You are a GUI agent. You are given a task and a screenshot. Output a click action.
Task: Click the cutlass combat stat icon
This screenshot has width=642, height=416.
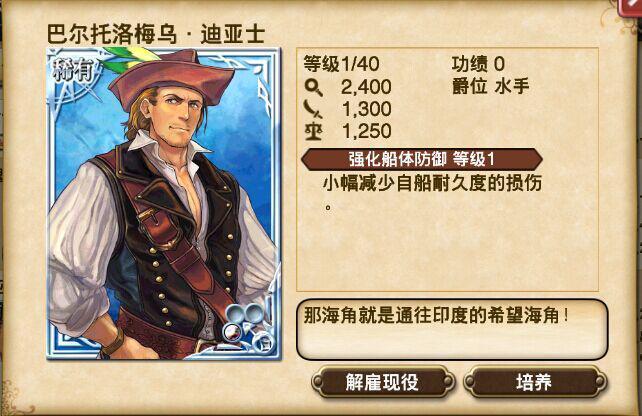click(313, 109)
